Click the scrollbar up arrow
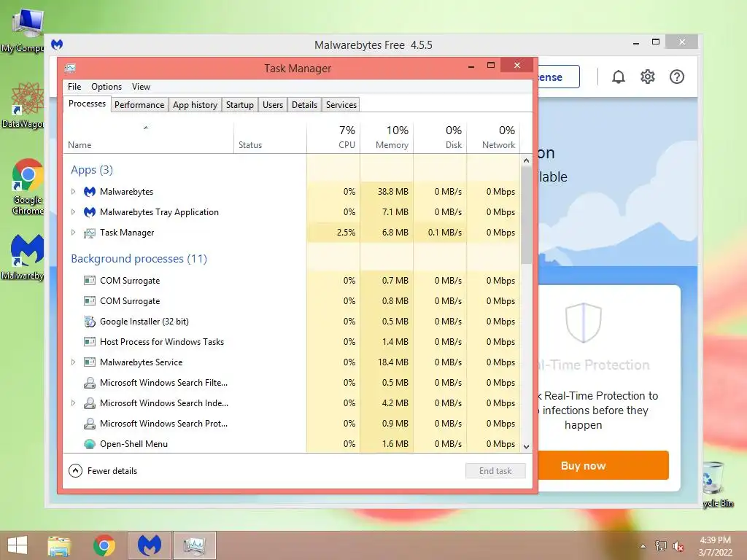747x560 pixels. tap(526, 160)
